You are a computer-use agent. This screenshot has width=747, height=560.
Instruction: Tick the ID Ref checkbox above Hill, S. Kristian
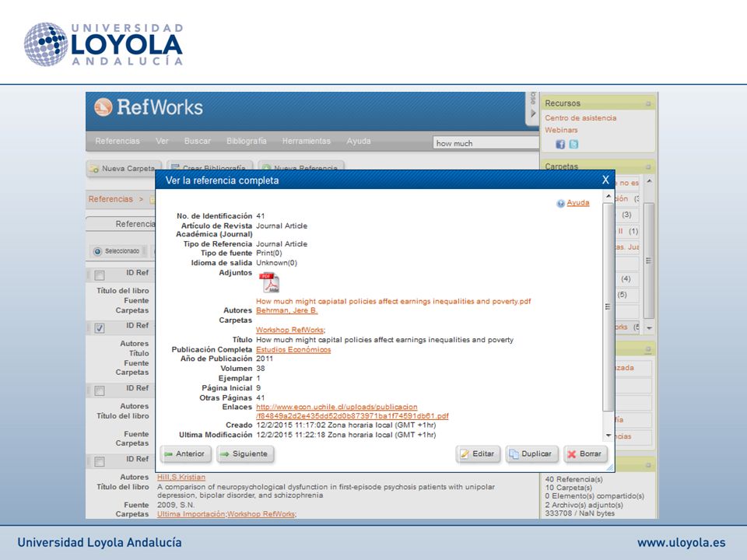tap(99, 461)
